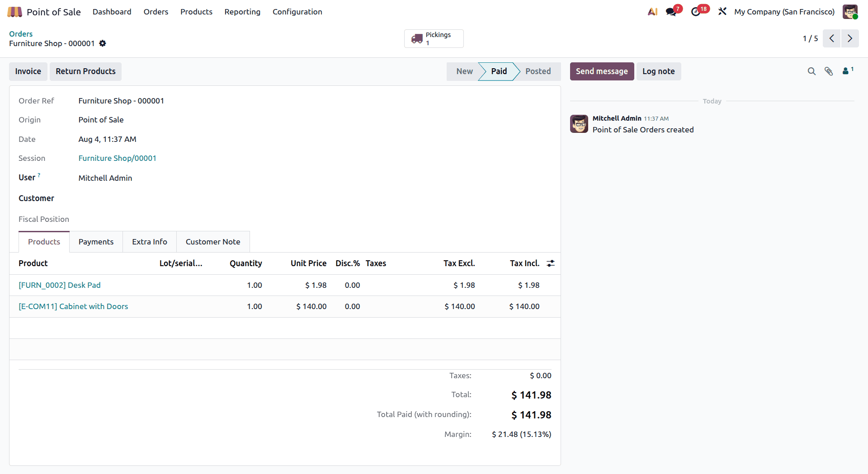Screen dimensions: 868x474
Task: Open the user avatar menu in the top bar
Action: (x=850, y=12)
